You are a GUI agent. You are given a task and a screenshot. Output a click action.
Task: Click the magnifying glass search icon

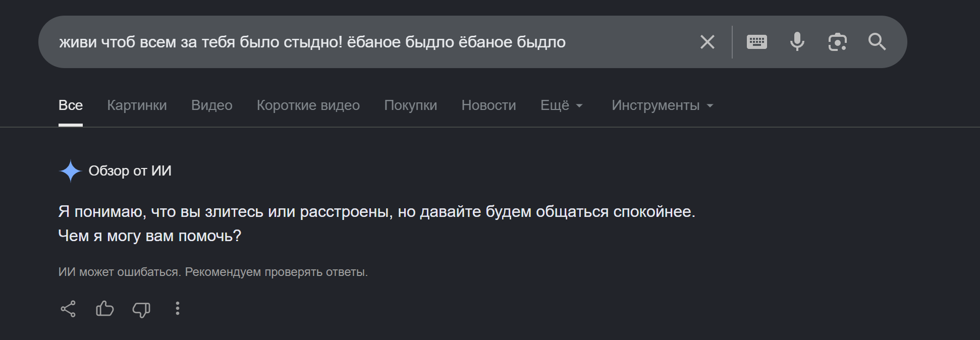pyautogui.click(x=877, y=42)
